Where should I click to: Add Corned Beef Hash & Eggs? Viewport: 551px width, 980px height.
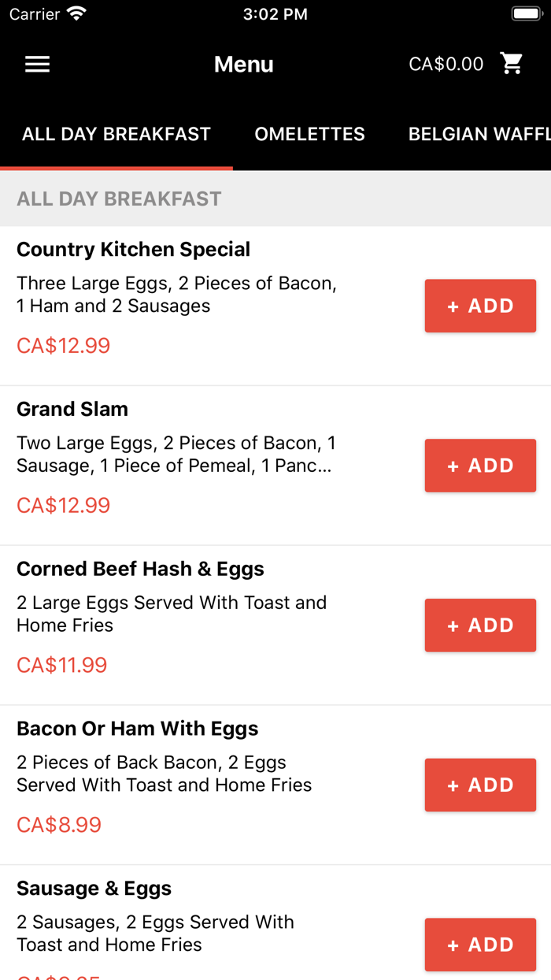(x=480, y=625)
